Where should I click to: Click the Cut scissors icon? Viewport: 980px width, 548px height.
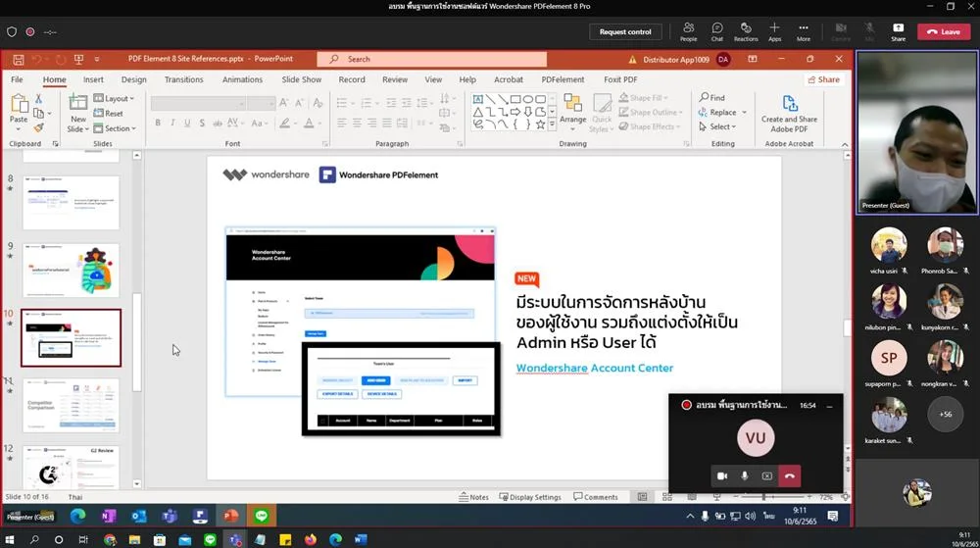point(38,99)
